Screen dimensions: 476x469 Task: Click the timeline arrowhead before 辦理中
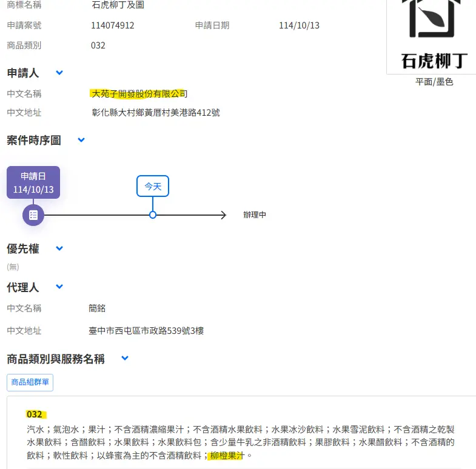point(223,215)
